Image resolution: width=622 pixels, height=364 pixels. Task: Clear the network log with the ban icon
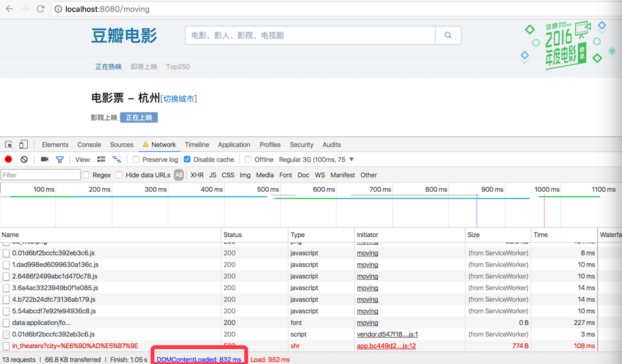(24, 159)
